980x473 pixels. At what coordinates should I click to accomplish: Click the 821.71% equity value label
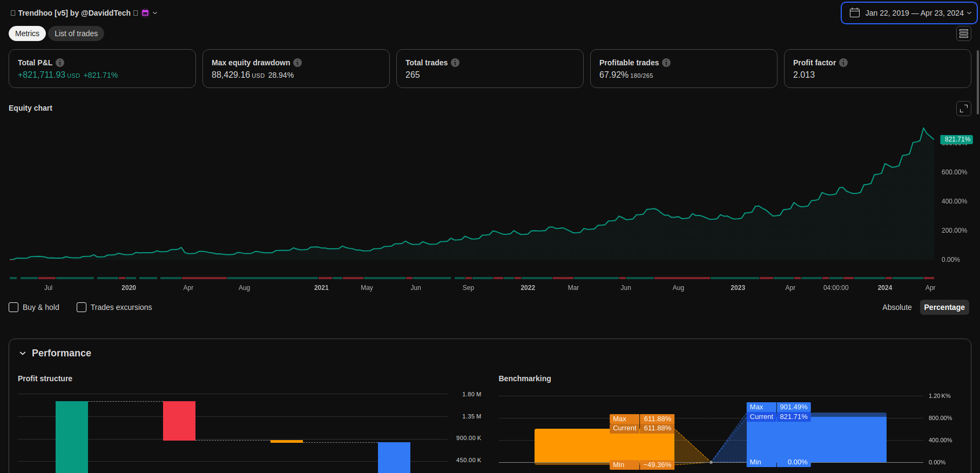pyautogui.click(x=957, y=139)
